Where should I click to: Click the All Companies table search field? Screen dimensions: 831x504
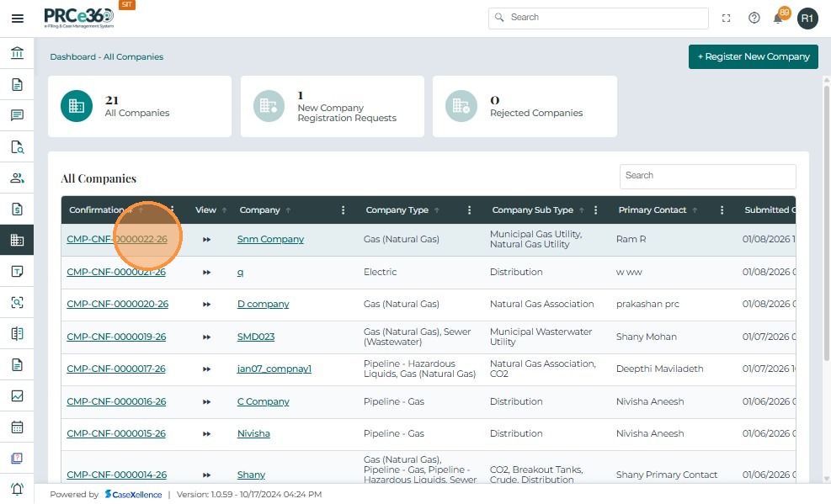pyautogui.click(x=707, y=176)
